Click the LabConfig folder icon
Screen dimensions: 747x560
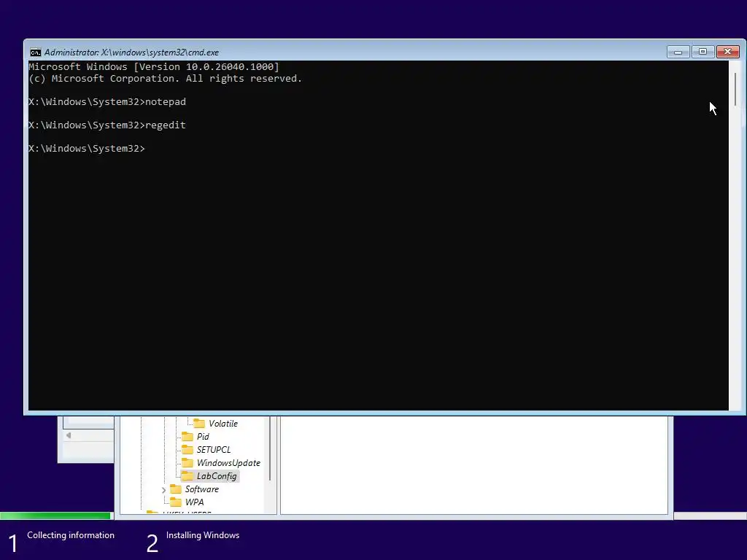pos(187,475)
